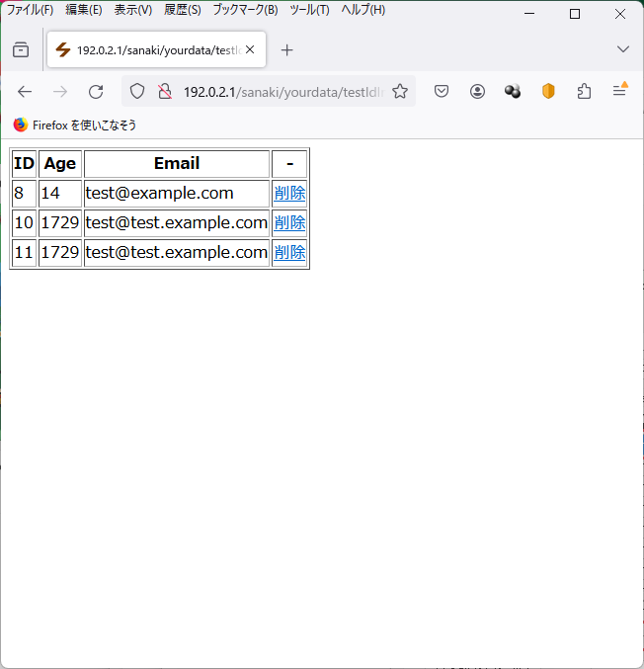Image resolution: width=644 pixels, height=669 pixels.
Task: Click the ID cell 8
Action: (24, 194)
